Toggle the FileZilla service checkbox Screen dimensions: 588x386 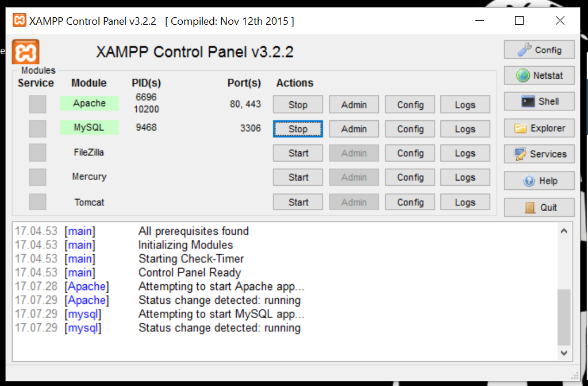[37, 152]
